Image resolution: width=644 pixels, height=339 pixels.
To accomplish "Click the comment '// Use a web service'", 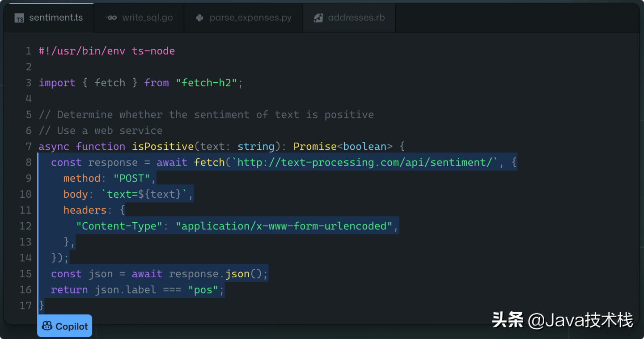I will tap(101, 131).
